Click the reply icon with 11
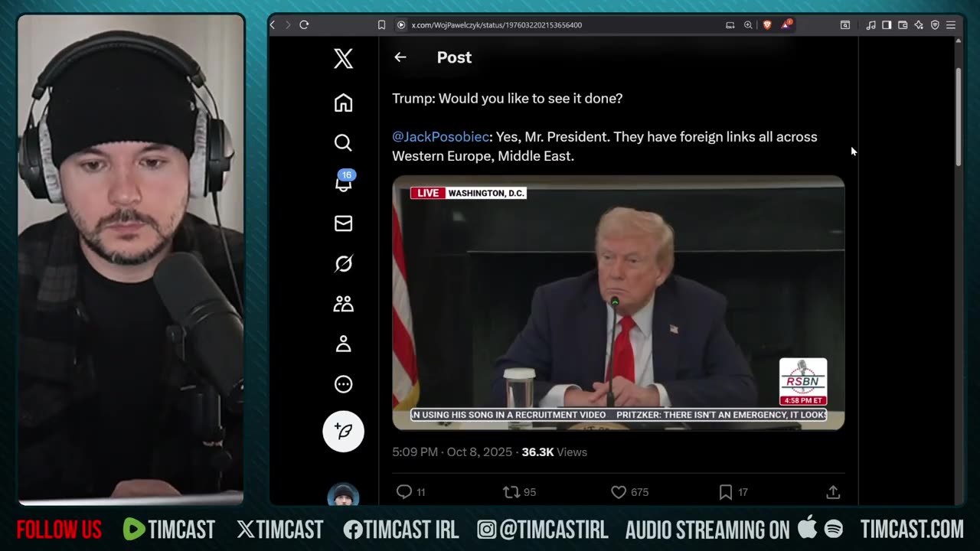 point(404,492)
